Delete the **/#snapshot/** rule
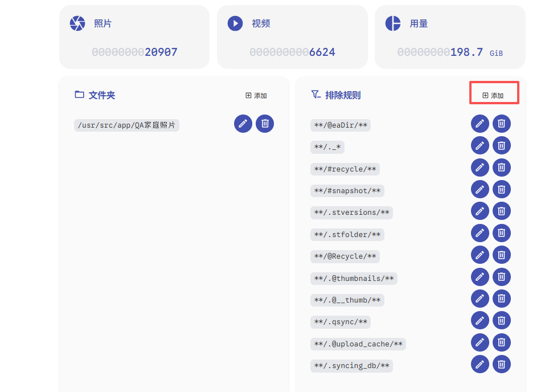 (501, 189)
